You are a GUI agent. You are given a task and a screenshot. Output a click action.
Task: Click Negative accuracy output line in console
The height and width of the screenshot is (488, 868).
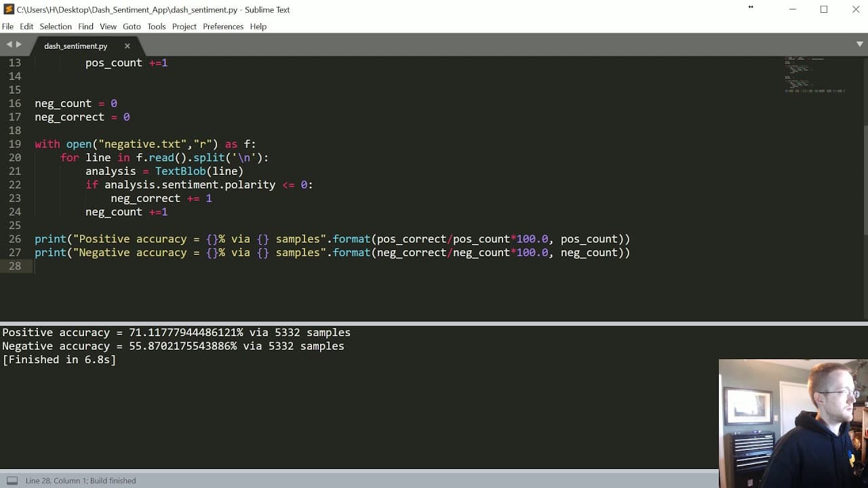point(173,346)
